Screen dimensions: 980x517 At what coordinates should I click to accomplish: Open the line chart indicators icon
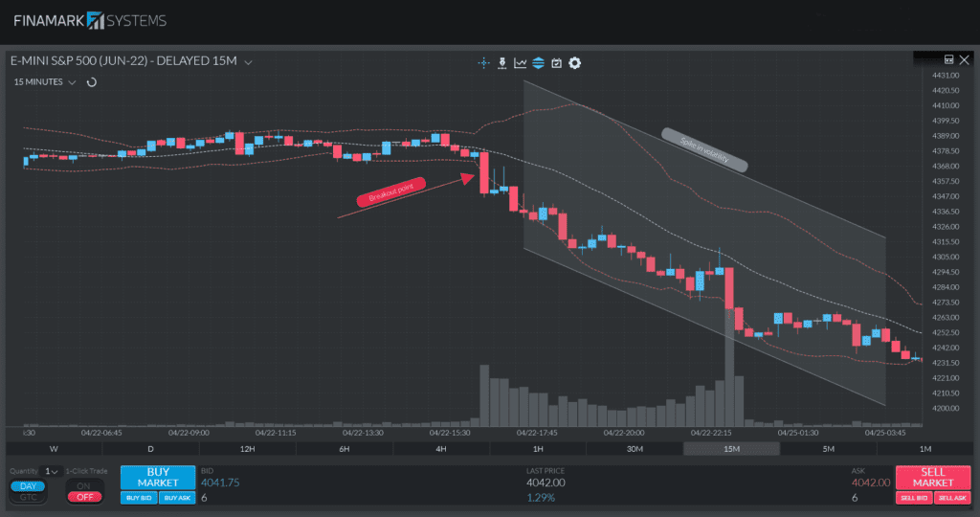pyautogui.click(x=520, y=63)
